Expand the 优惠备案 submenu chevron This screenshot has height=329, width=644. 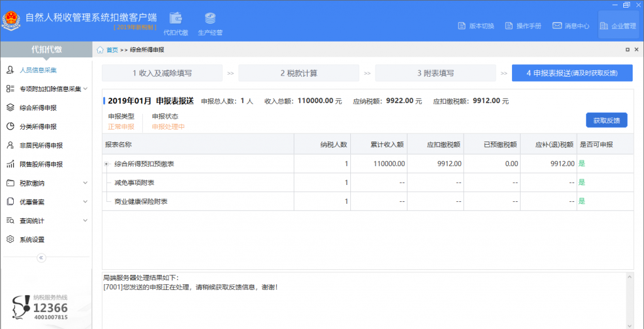tap(86, 202)
